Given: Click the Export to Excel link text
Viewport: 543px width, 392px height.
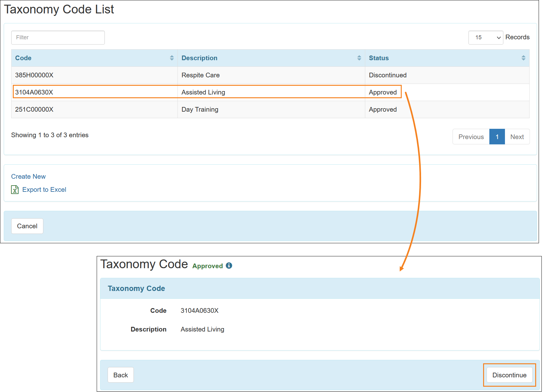Looking at the screenshot, I should point(44,190).
